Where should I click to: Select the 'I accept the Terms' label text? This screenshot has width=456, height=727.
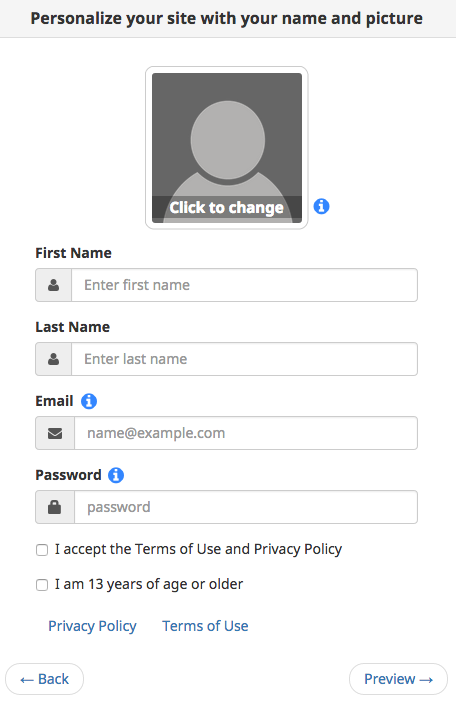click(198, 549)
